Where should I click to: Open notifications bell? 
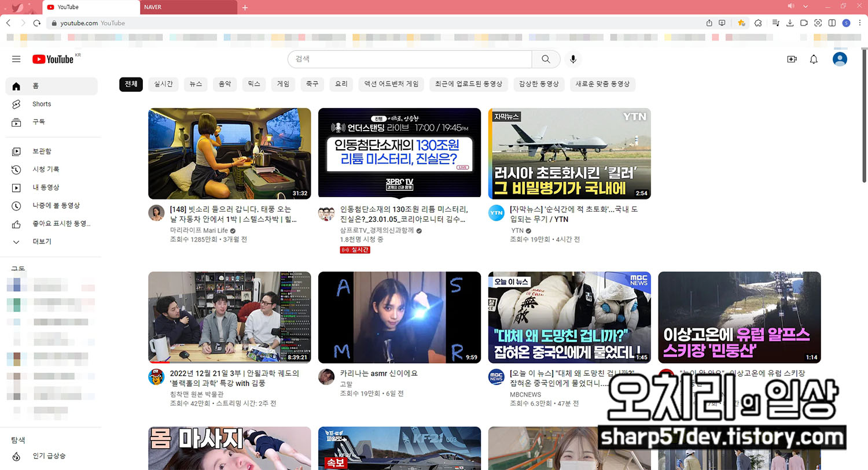[814, 59]
